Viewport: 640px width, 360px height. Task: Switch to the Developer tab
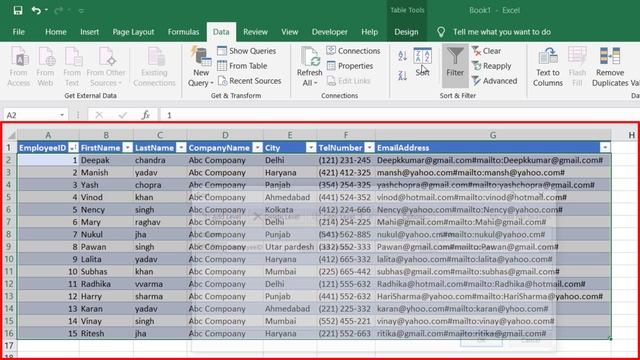[329, 32]
